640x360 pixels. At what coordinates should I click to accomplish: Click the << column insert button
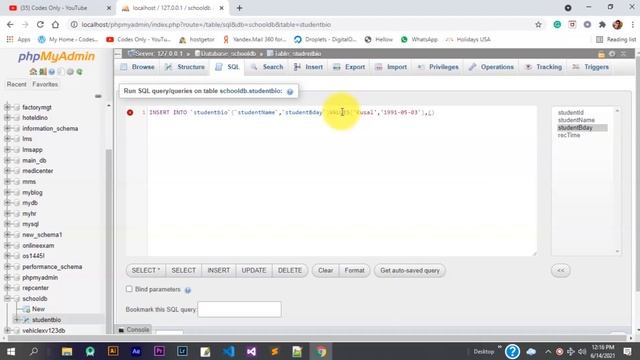point(560,271)
